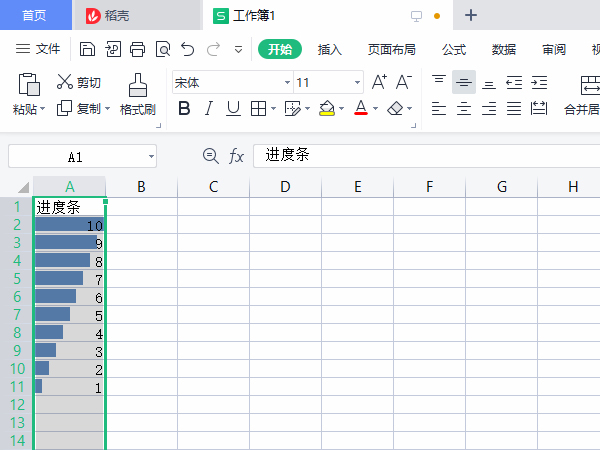Open the Name Box dropdown arrow

[150, 157]
